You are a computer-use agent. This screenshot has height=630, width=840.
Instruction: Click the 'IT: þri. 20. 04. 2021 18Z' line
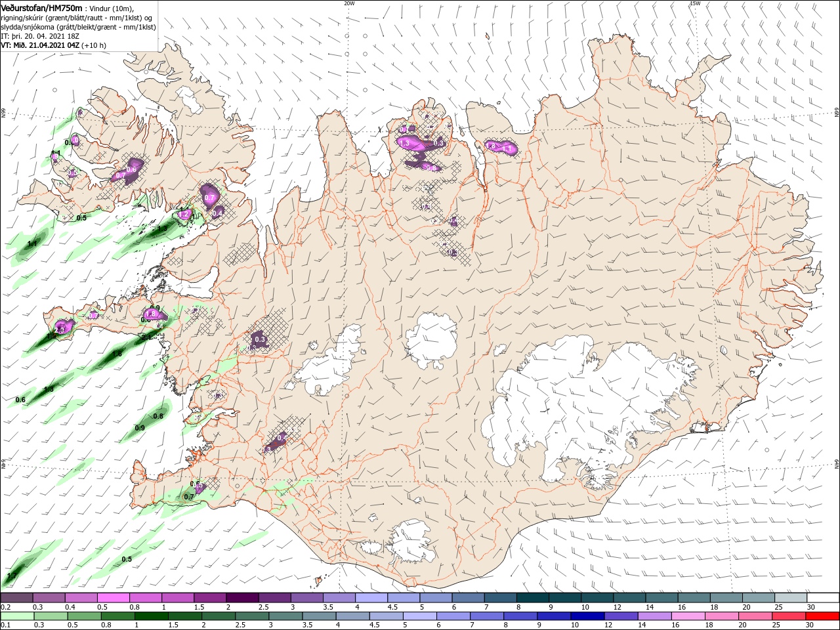tap(40, 36)
